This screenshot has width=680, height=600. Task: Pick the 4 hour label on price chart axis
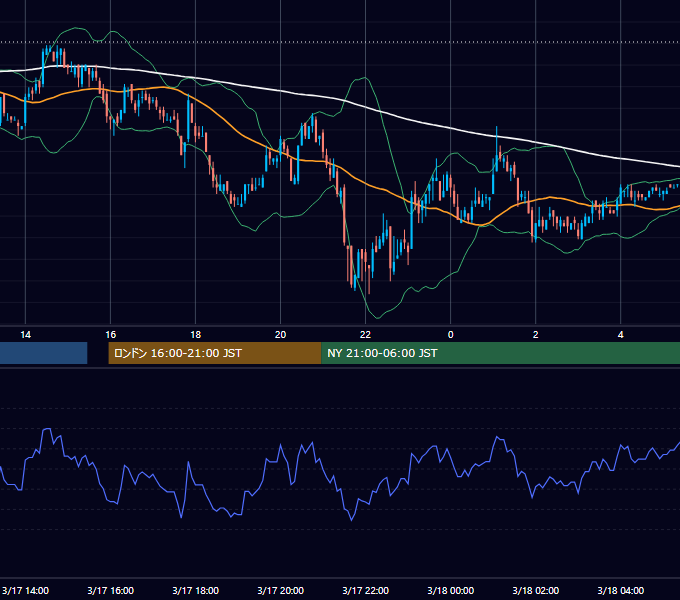click(x=621, y=335)
